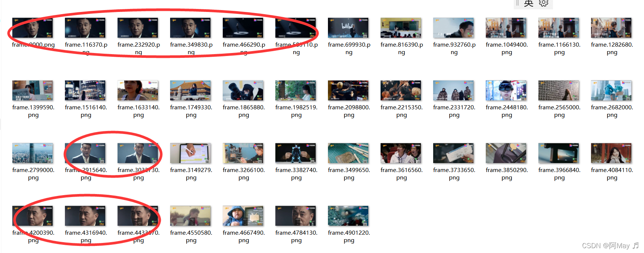The image size is (644, 253).
Task: Click file name frame.3733650.png
Action: [x=454, y=174]
